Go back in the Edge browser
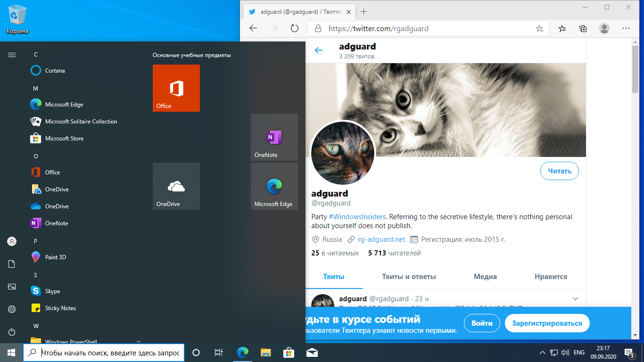Image resolution: width=644 pixels, height=362 pixels. [x=253, y=28]
